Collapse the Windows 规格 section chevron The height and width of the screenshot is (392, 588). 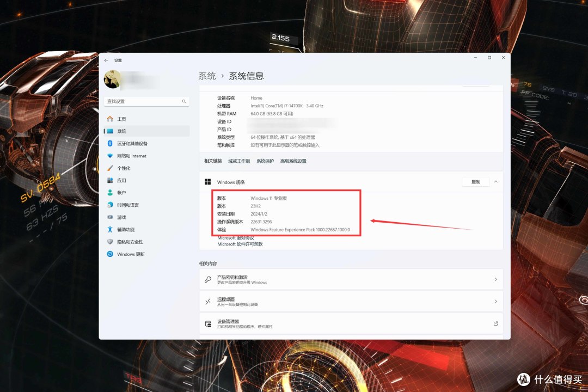(496, 182)
